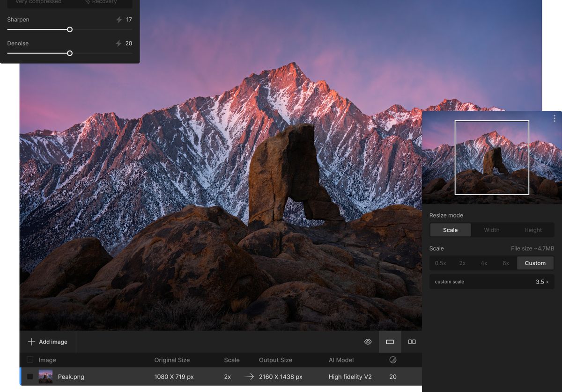Click the Add image button

(x=47, y=341)
